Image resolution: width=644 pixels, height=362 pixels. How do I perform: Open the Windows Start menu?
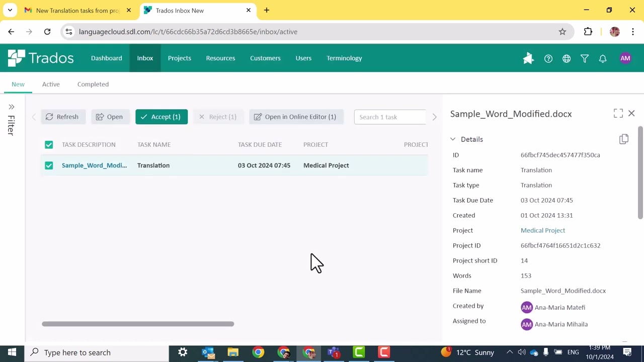[12, 352]
